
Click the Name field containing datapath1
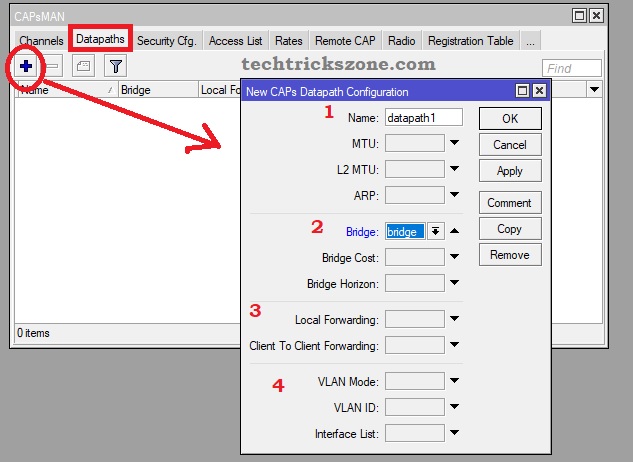(x=424, y=117)
